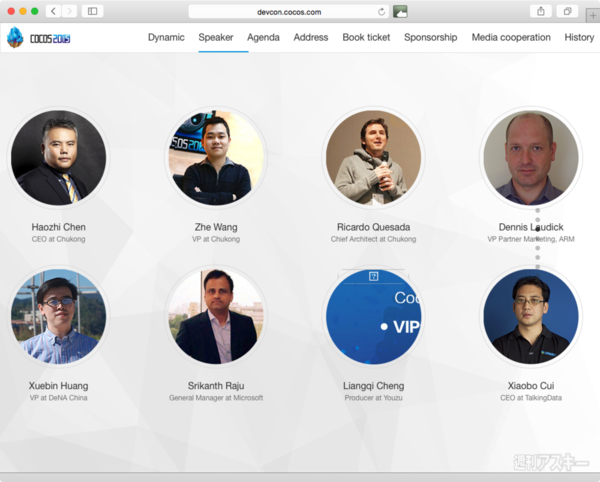
Task: Show all tabs overview icon
Action: click(x=567, y=11)
